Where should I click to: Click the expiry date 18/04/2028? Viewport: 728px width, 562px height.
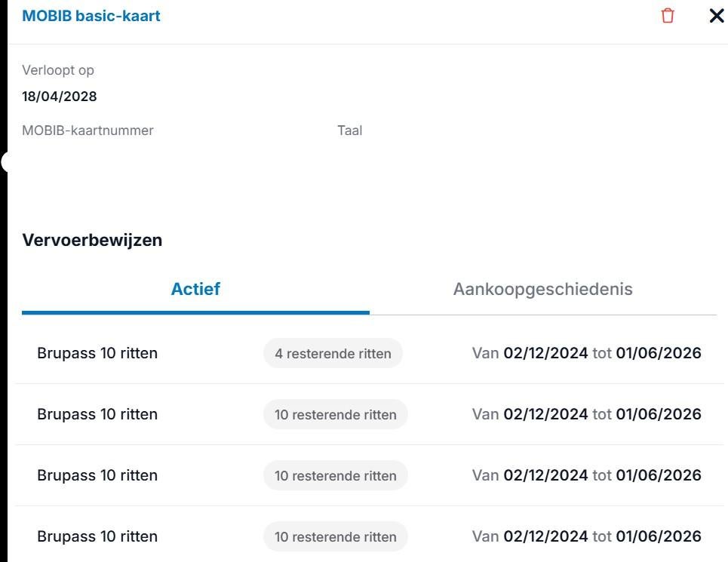[59, 96]
